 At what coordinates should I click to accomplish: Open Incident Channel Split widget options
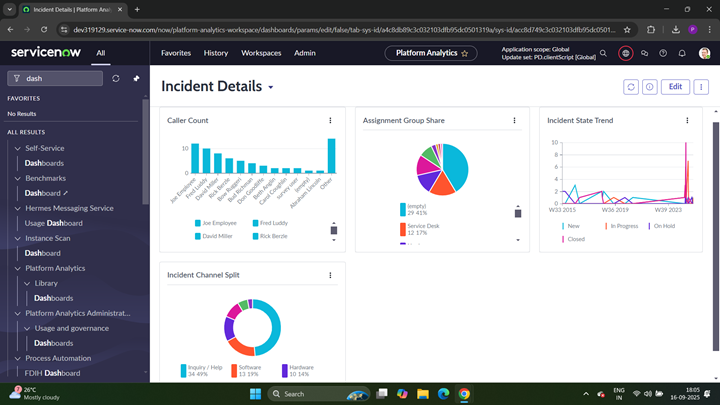pos(330,275)
